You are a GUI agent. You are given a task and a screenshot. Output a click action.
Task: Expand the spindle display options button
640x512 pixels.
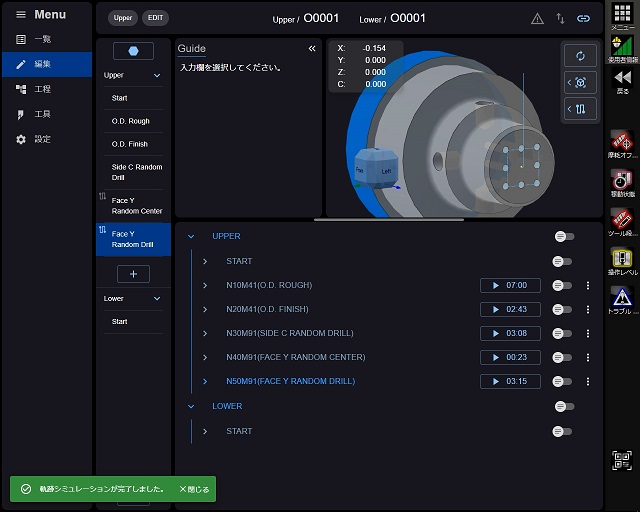pos(580,109)
